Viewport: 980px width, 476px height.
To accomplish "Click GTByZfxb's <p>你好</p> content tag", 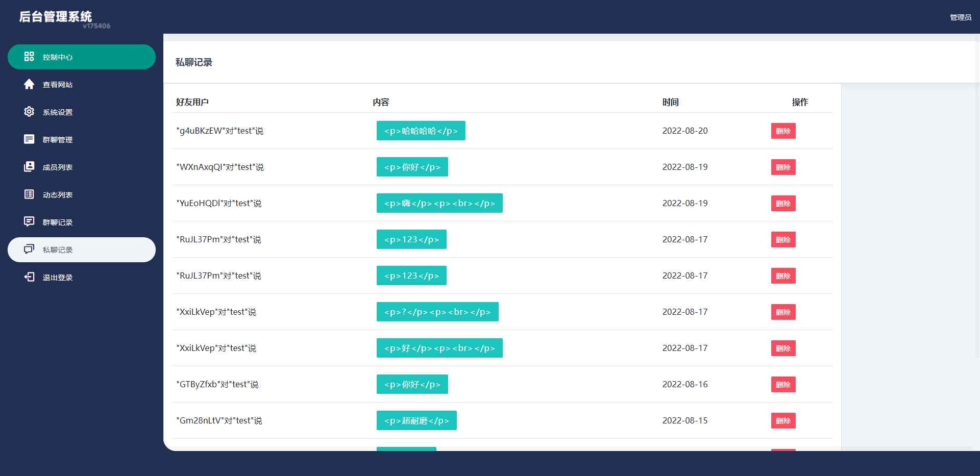I will click(412, 384).
